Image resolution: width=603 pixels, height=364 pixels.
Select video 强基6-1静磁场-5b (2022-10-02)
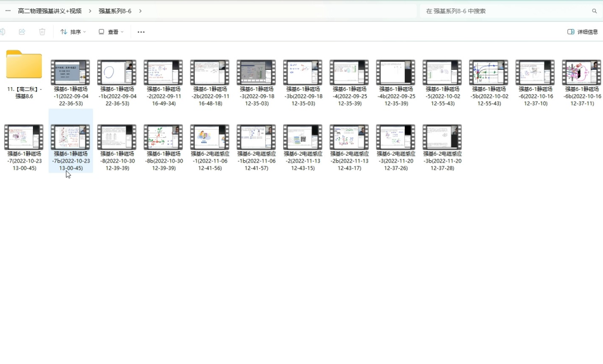[489, 73]
